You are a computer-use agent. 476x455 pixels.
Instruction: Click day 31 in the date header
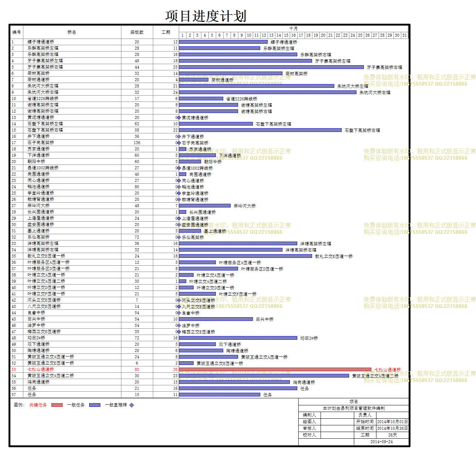pyautogui.click(x=405, y=35)
